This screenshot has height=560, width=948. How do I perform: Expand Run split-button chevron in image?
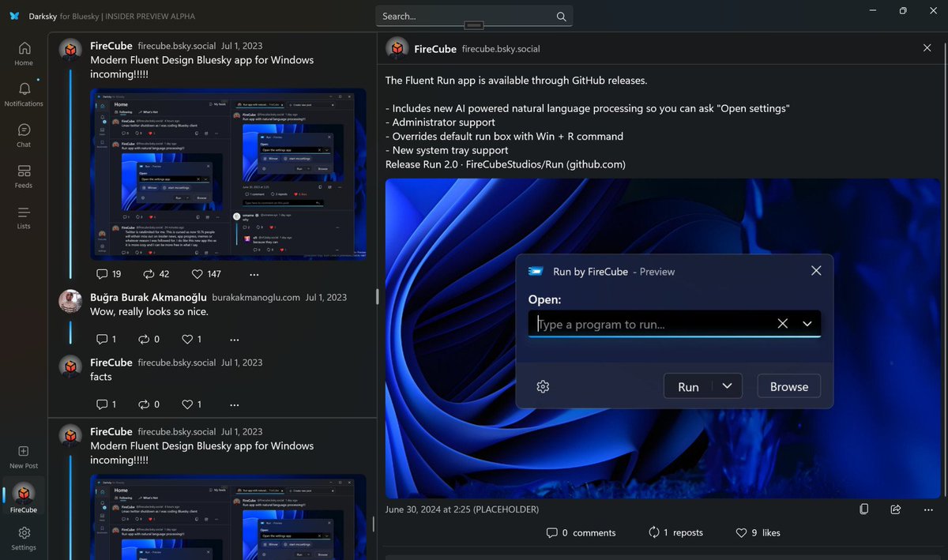(728, 385)
